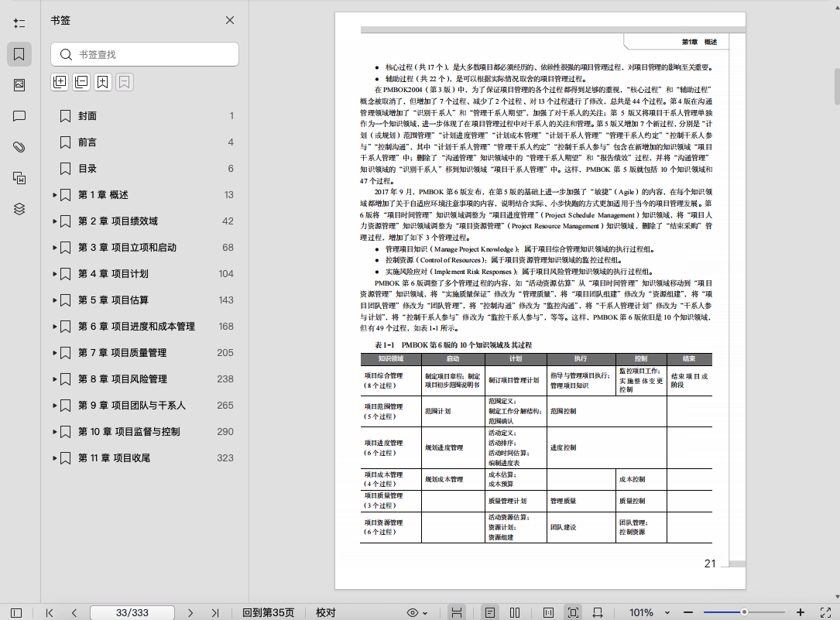Viewport: 840px width, 620px height.
Task: Go to the next page
Action: 190,612
